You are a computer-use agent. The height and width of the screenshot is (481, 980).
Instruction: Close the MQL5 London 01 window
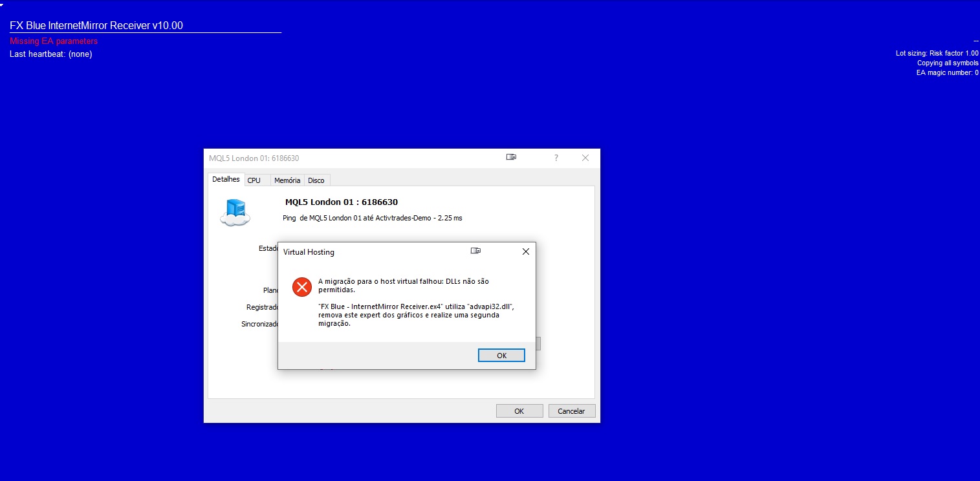point(585,158)
